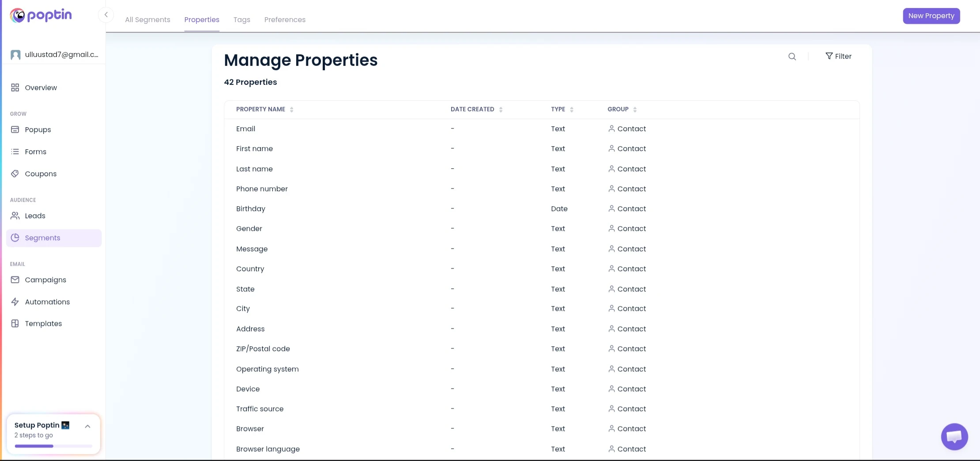Select the Phone number property

tap(262, 189)
